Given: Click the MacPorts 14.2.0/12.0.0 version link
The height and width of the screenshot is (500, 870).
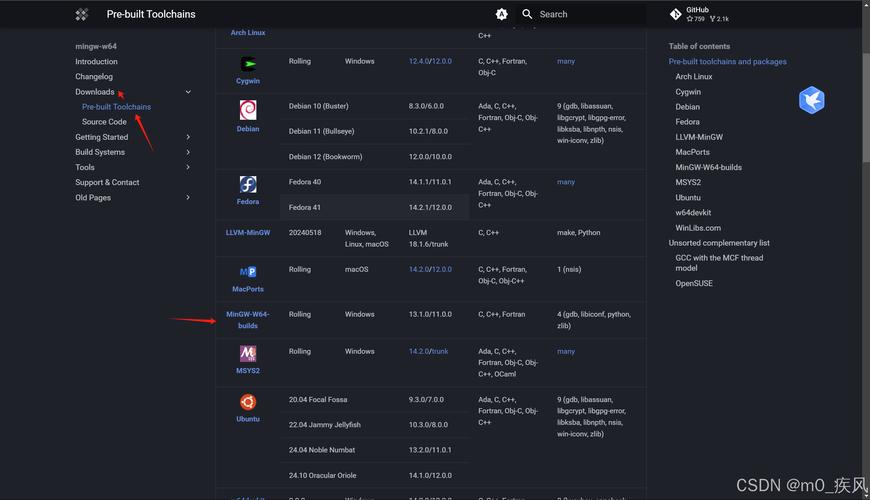Looking at the screenshot, I should click(430, 270).
